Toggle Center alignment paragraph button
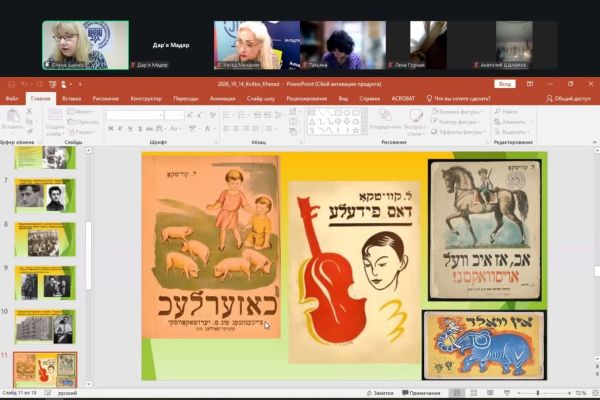This screenshot has height=400, width=600. coord(236,129)
